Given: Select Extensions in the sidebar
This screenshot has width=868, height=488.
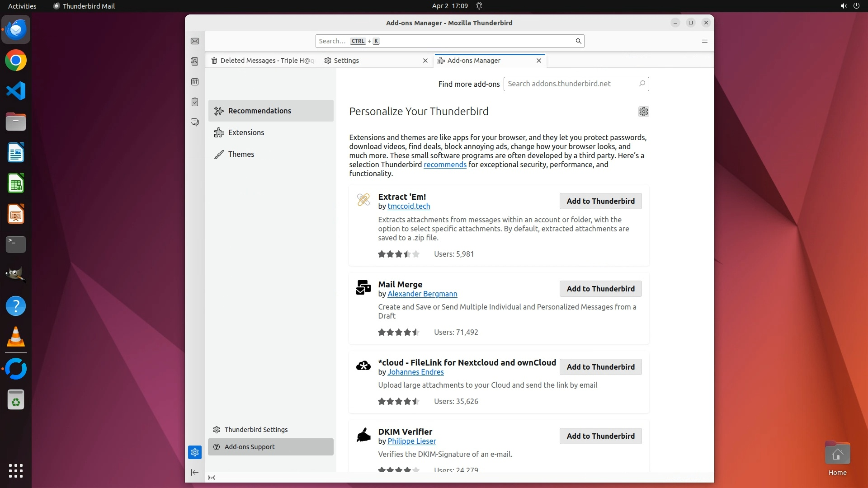Looking at the screenshot, I should point(246,132).
